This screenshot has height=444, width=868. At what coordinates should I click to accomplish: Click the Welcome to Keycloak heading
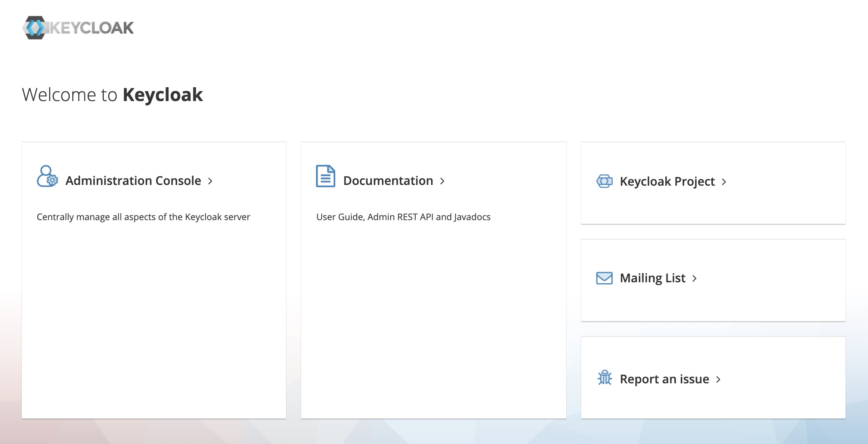pyautogui.click(x=112, y=95)
